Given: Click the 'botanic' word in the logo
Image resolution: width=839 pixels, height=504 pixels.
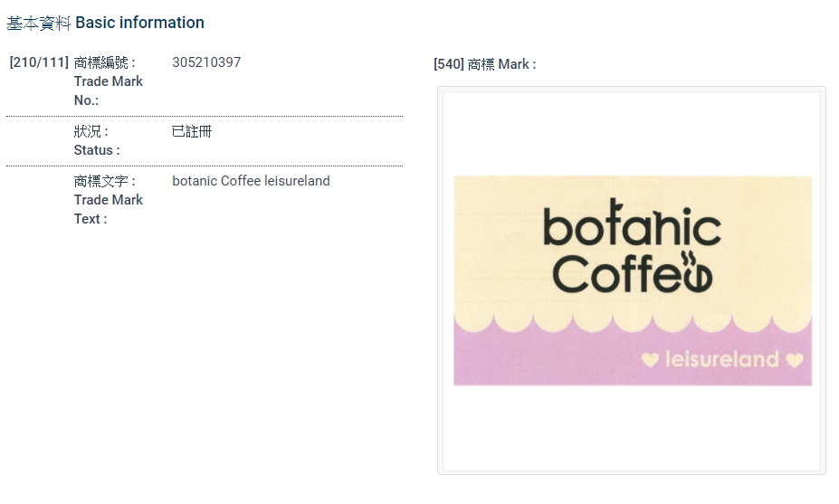Looking at the screenshot, I should pyautogui.click(x=632, y=228).
